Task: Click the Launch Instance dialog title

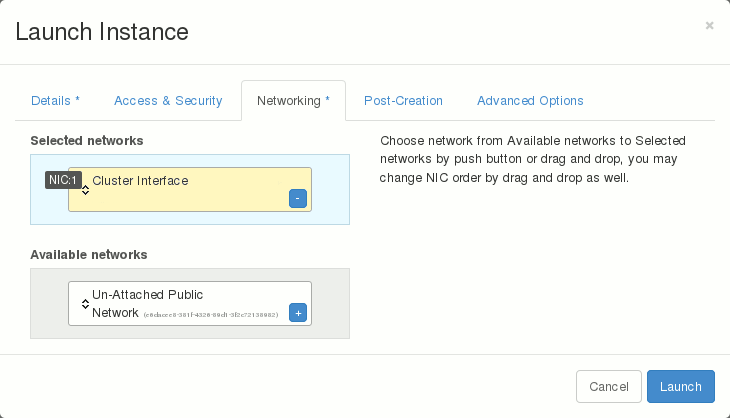Action: click(x=102, y=31)
